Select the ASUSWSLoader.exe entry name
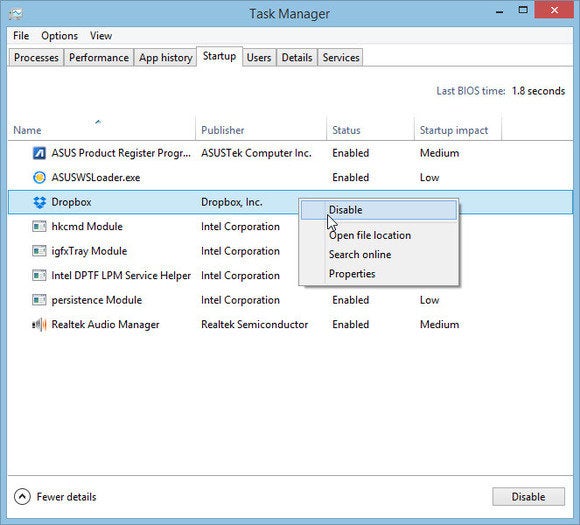580x525 pixels. (96, 178)
